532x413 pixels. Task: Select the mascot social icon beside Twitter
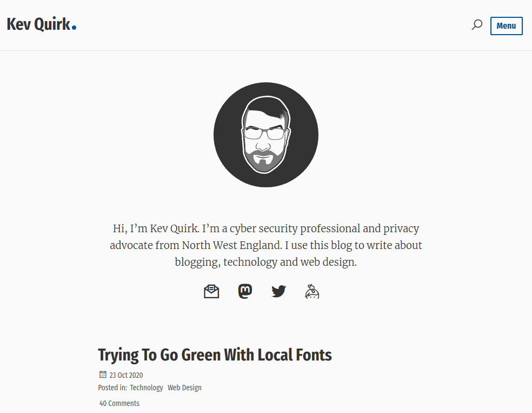312,291
